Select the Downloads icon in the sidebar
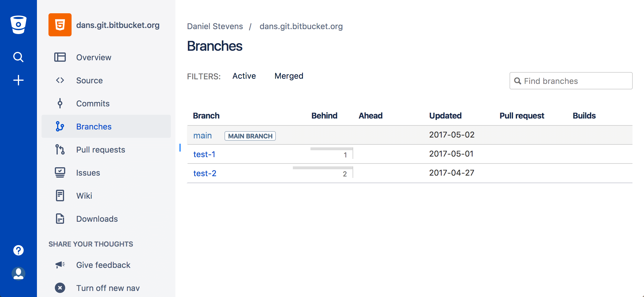 pyautogui.click(x=60, y=219)
